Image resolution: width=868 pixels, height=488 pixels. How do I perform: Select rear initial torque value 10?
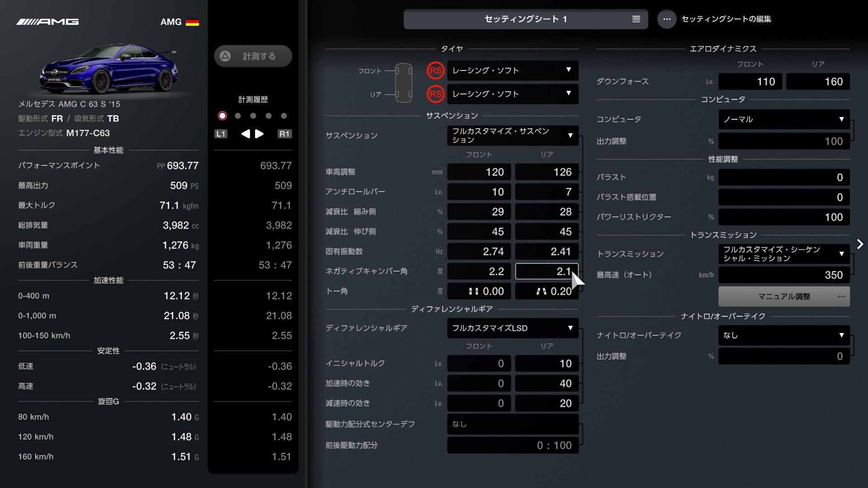coord(547,364)
